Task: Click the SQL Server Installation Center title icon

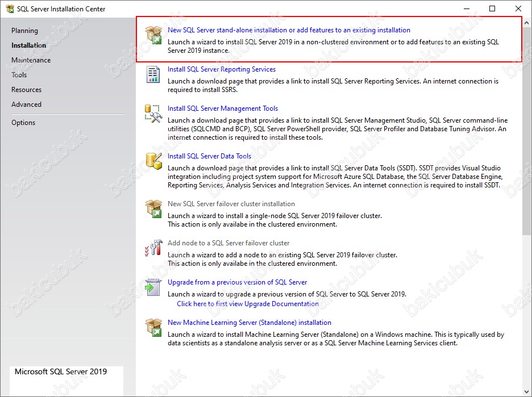Action: [x=10, y=9]
